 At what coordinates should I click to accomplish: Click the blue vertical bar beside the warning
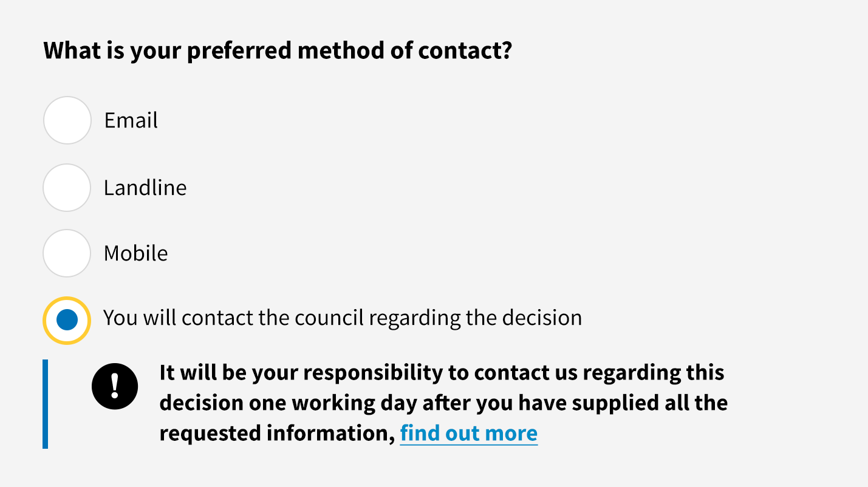[45, 404]
